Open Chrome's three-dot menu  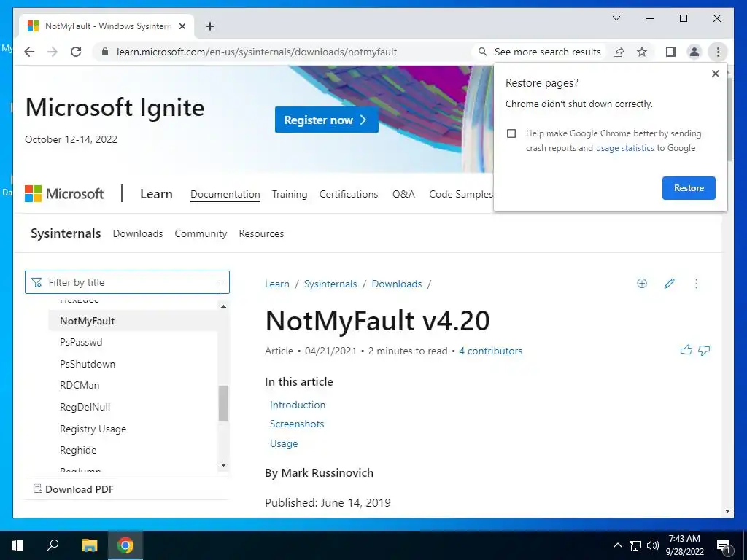(718, 52)
